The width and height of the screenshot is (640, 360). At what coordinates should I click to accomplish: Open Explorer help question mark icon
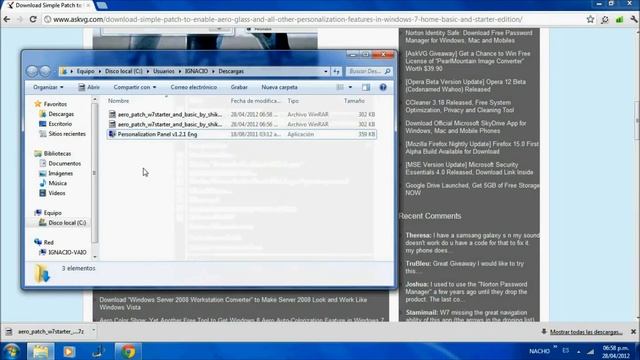click(x=383, y=87)
